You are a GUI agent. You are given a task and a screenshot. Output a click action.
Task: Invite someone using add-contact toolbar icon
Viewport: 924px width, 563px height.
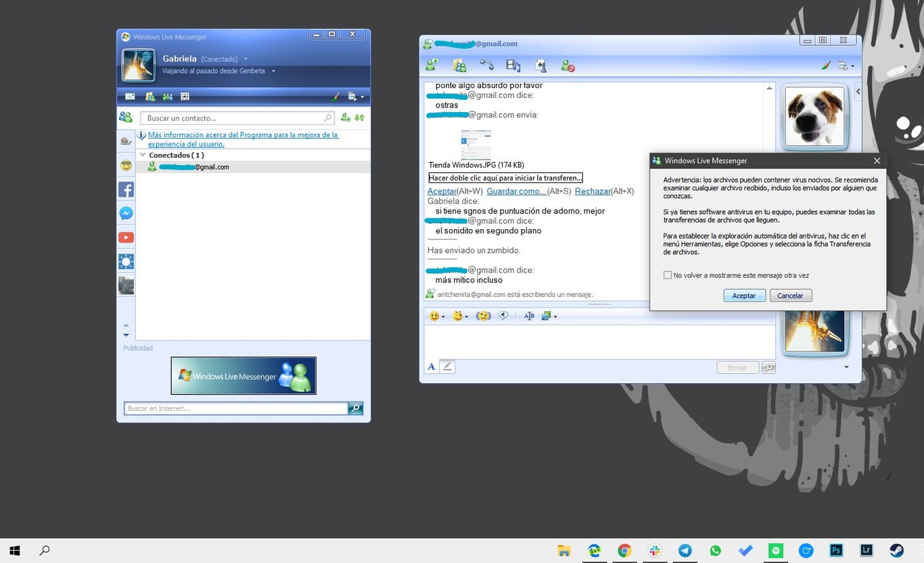(432, 65)
